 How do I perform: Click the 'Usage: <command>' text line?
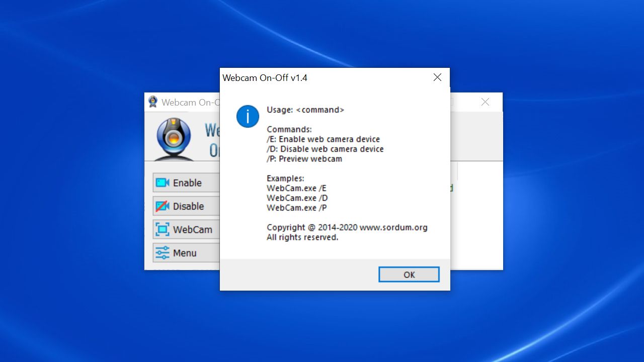coord(305,110)
